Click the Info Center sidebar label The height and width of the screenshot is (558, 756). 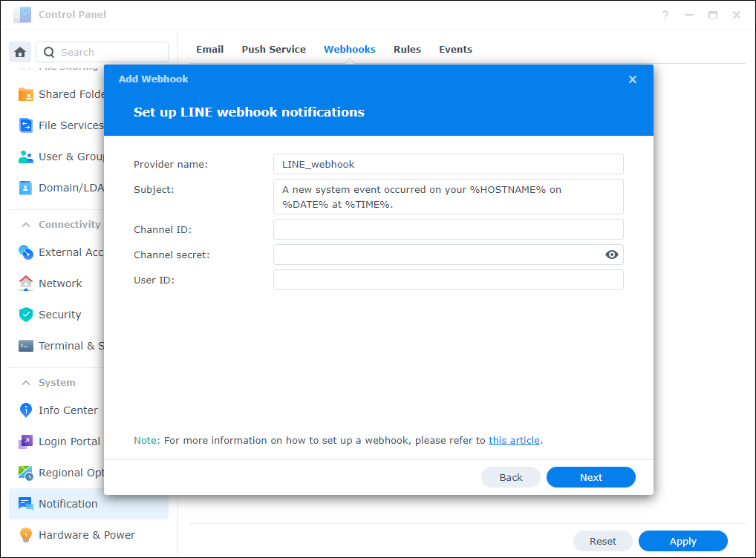[x=68, y=410]
